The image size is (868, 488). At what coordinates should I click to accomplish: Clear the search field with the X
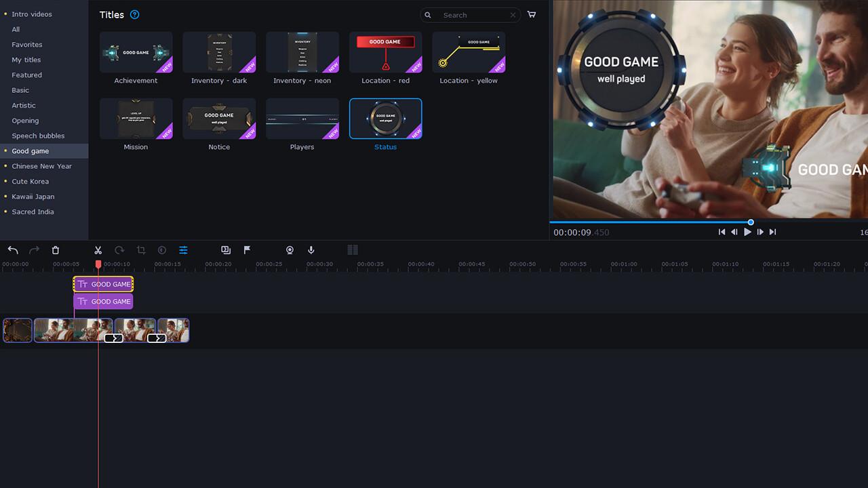pos(513,14)
